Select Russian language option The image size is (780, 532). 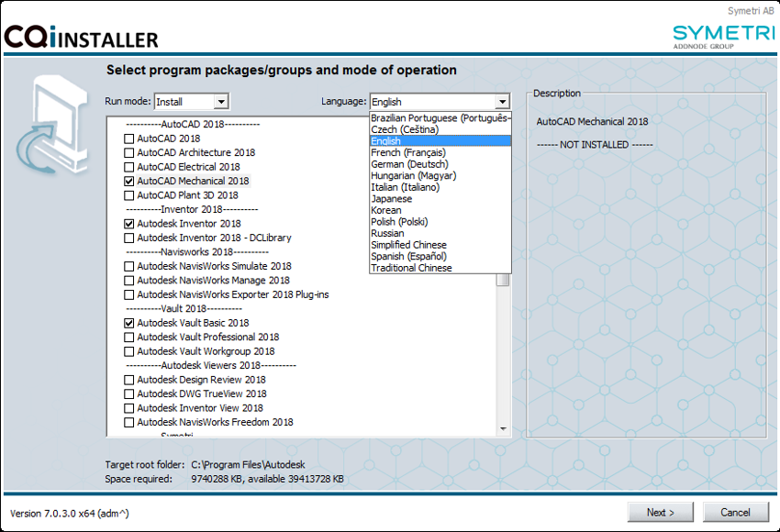tap(440, 233)
